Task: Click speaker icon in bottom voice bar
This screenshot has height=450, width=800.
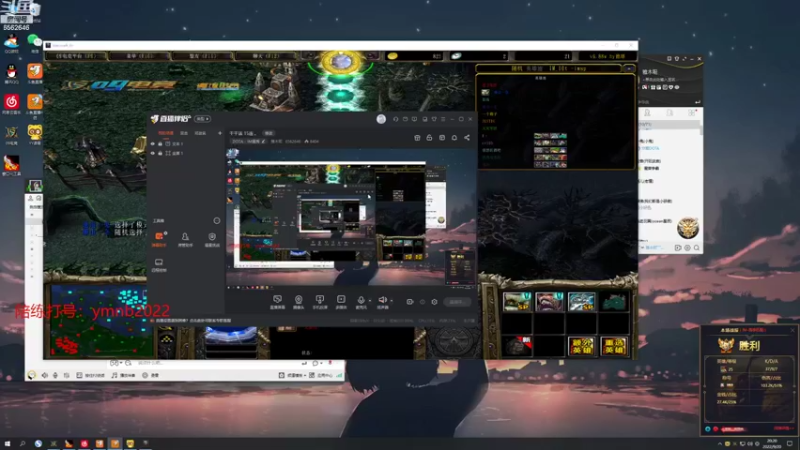Action: (45, 375)
